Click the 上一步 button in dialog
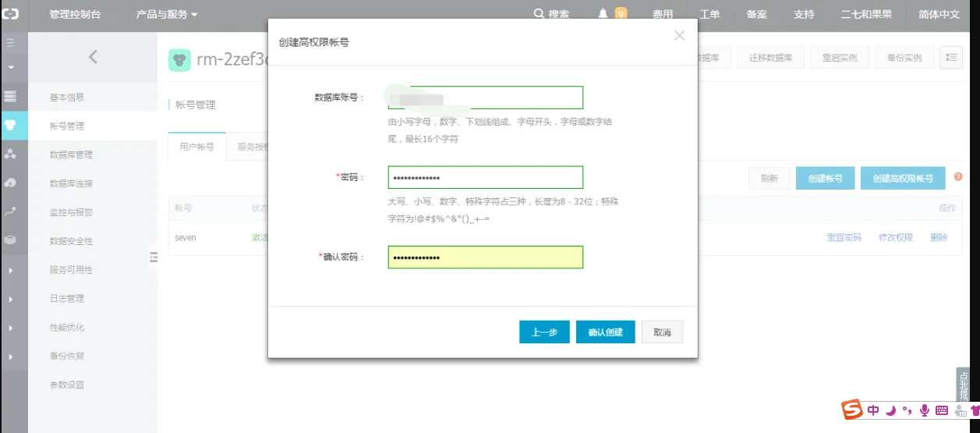This screenshot has height=433, width=980. pyautogui.click(x=544, y=332)
